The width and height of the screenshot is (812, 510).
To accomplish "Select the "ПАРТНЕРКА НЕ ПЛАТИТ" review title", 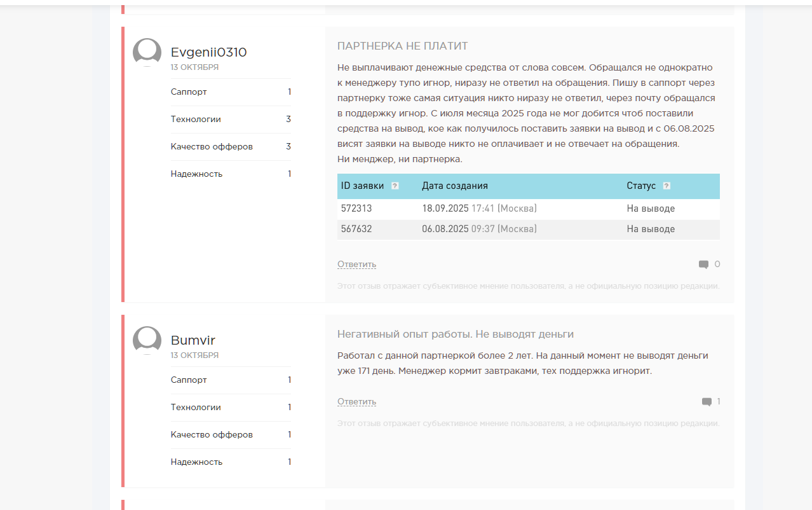I will [x=402, y=46].
